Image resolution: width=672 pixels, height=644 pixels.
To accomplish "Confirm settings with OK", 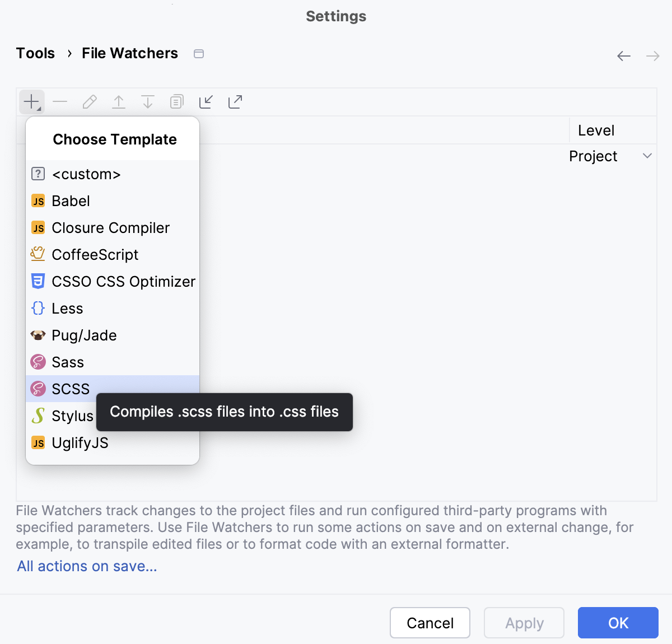I will (618, 623).
